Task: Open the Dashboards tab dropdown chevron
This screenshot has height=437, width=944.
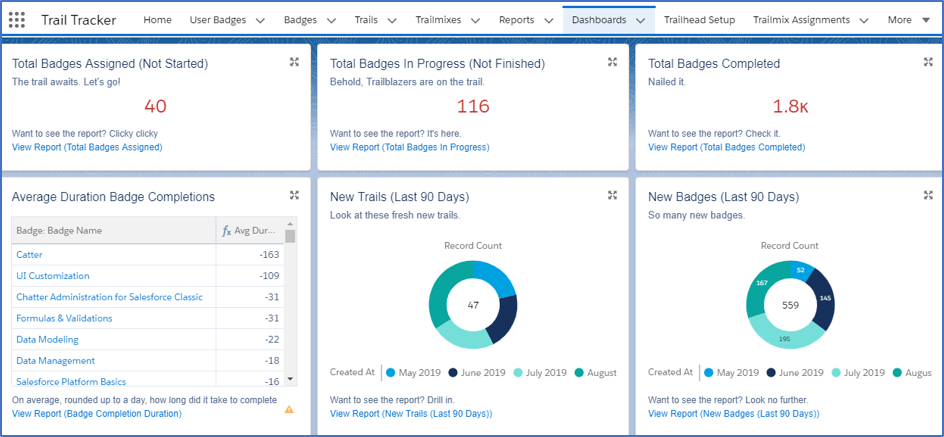Action: (641, 20)
